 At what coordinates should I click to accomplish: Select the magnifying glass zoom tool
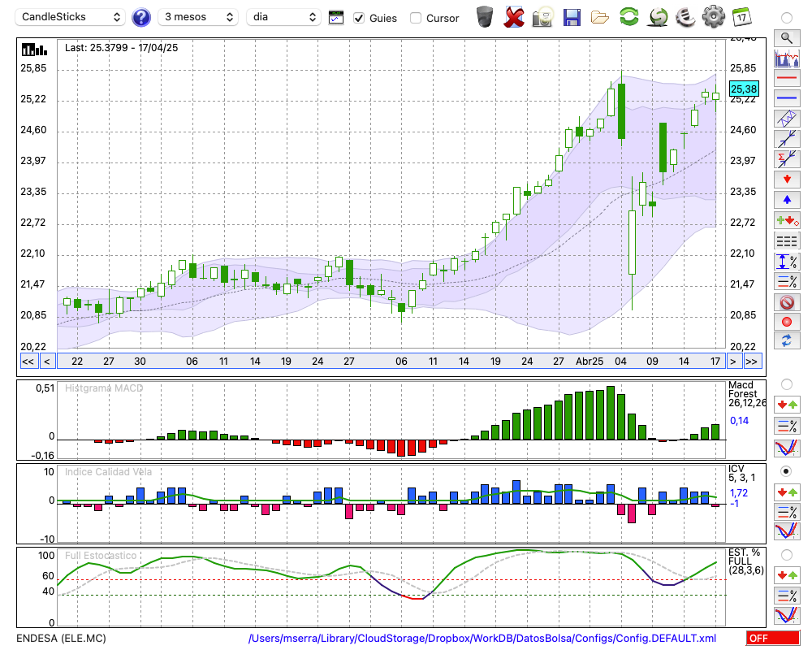pos(787,38)
